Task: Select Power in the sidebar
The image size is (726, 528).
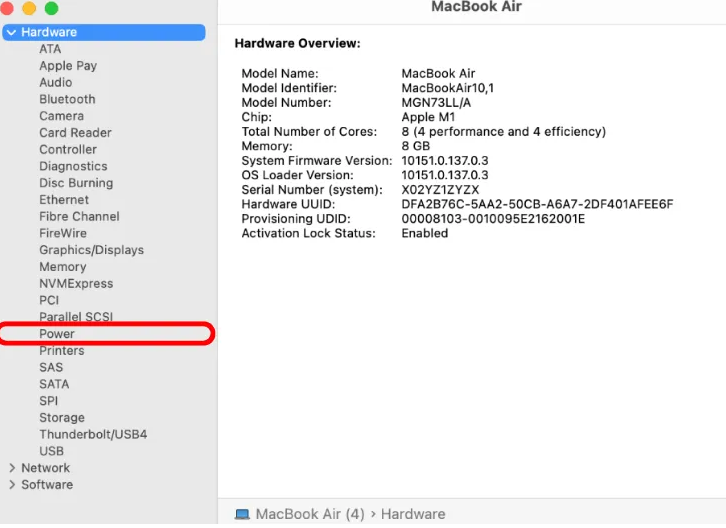Action: 57,334
